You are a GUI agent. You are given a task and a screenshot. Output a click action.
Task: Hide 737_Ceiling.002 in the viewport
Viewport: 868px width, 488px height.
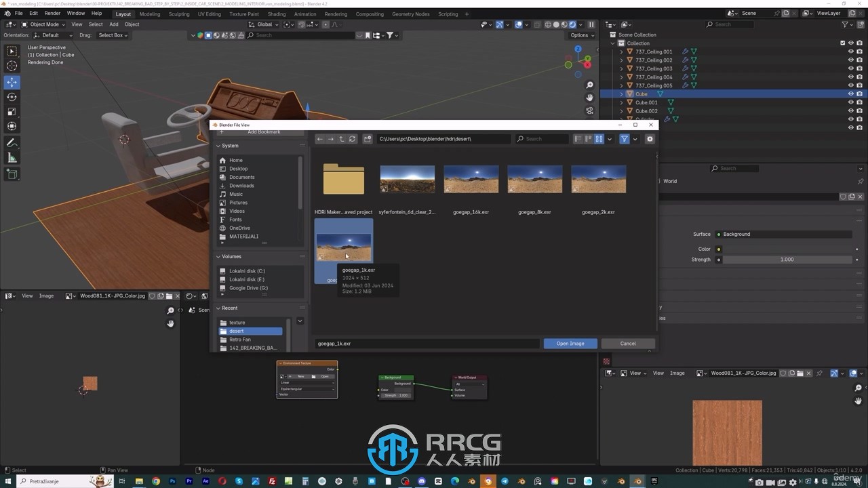pyautogui.click(x=851, y=60)
